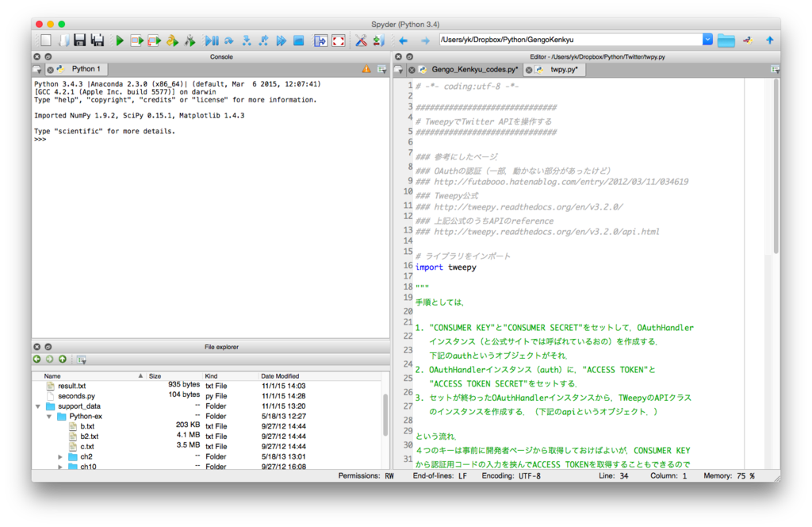Select b2.txt in File explorer
The height and width of the screenshot is (527, 812).
tap(89, 437)
